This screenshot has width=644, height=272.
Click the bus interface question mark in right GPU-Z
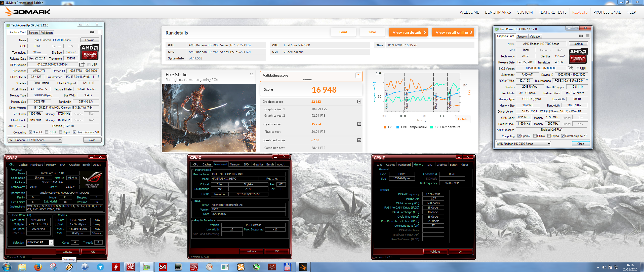click(587, 81)
